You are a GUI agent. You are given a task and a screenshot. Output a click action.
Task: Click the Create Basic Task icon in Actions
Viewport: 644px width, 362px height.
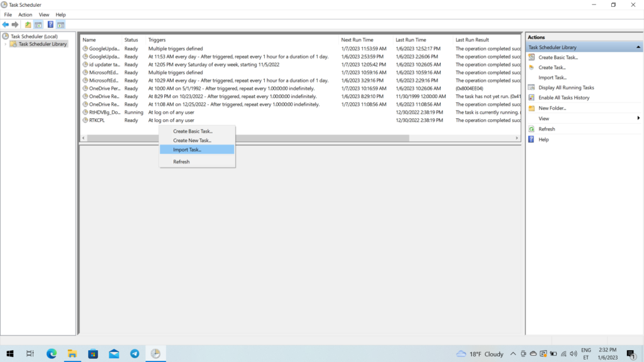[532, 57]
